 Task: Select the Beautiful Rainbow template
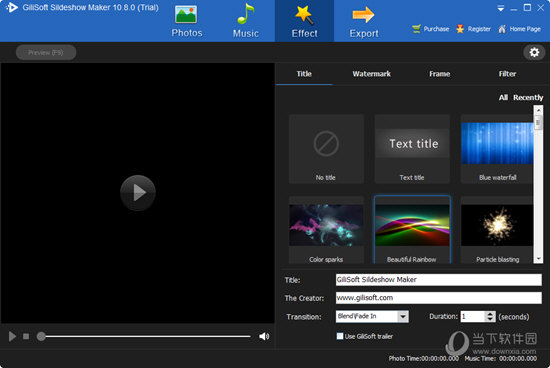point(412,230)
